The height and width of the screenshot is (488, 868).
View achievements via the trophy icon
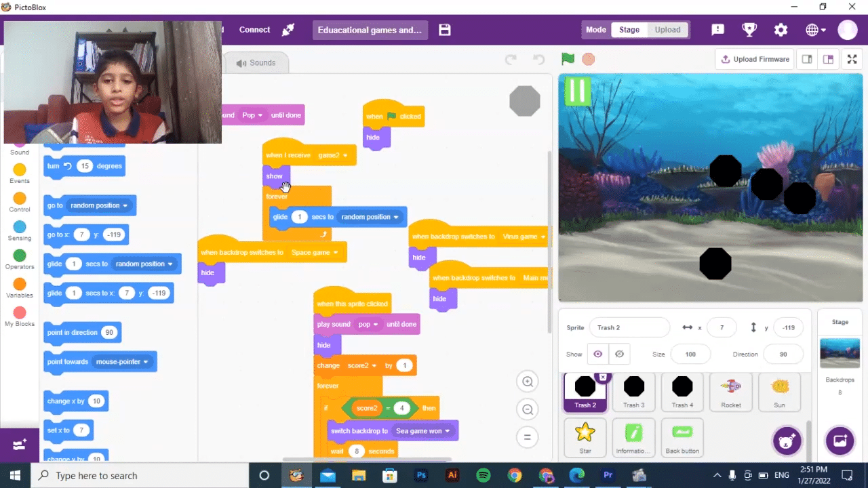tap(749, 30)
